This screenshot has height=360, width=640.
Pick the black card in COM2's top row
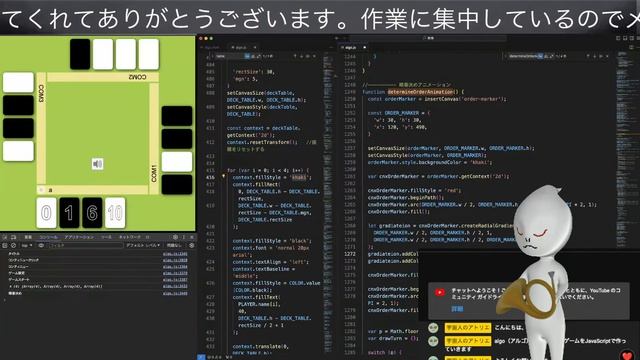coord(80,54)
